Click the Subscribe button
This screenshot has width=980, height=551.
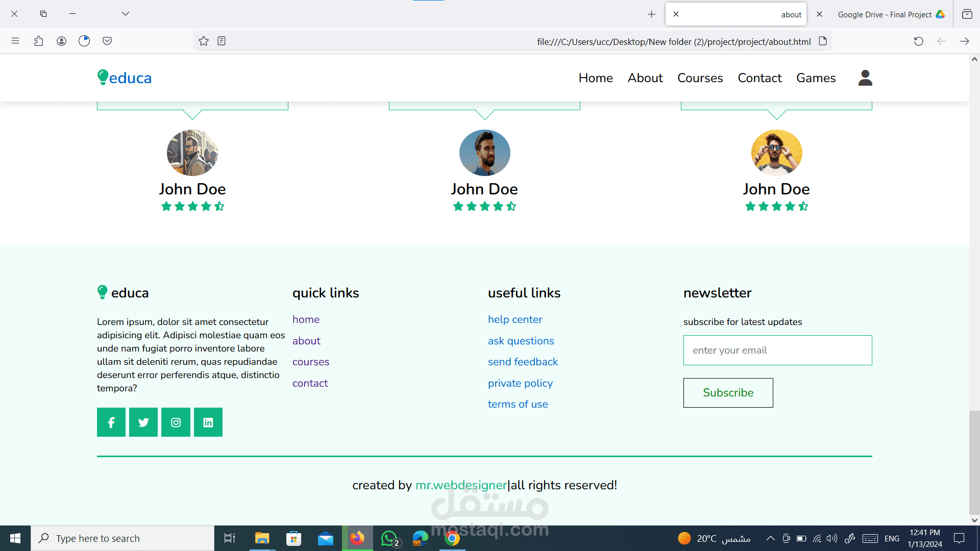(x=728, y=393)
